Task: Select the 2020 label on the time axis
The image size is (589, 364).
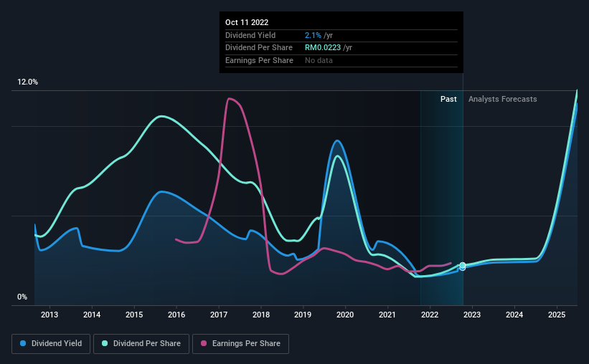Action: click(x=345, y=315)
